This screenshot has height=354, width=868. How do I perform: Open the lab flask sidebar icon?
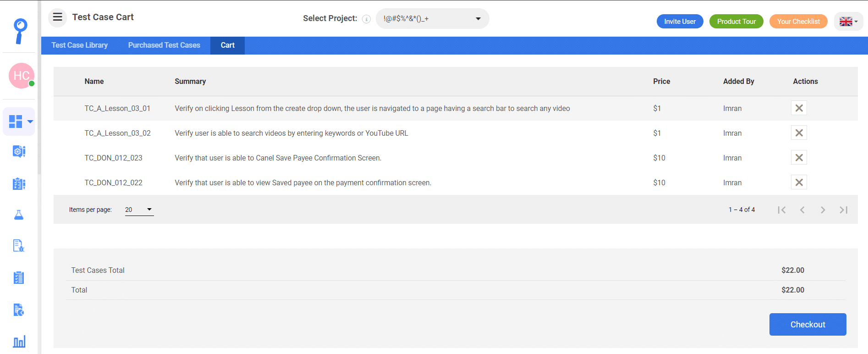pos(19,215)
